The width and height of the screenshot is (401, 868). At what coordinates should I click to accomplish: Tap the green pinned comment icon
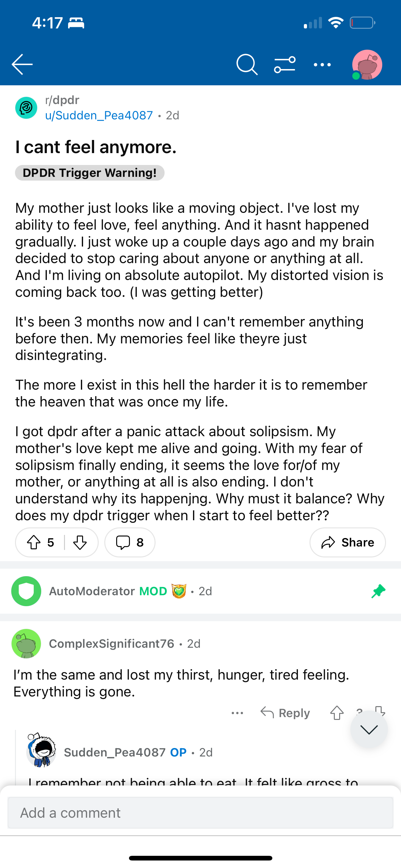(379, 591)
